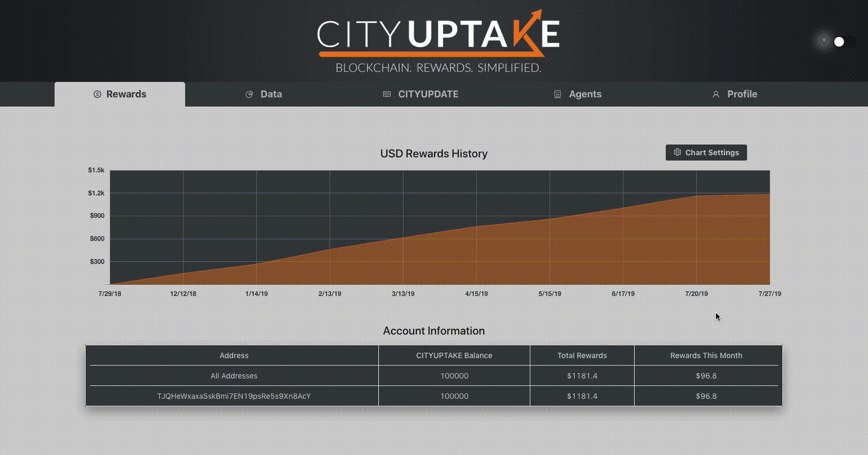Click the pie chart icon beside Data

tap(249, 94)
